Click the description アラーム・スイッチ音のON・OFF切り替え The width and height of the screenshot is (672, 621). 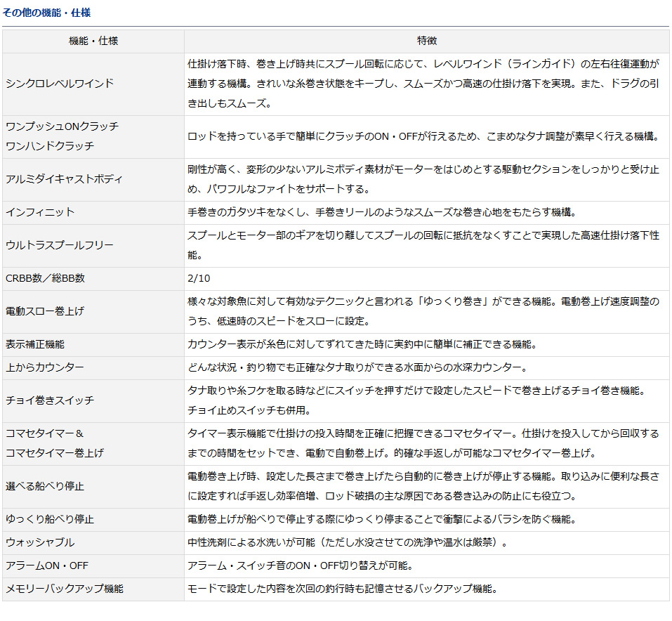pos(301,566)
